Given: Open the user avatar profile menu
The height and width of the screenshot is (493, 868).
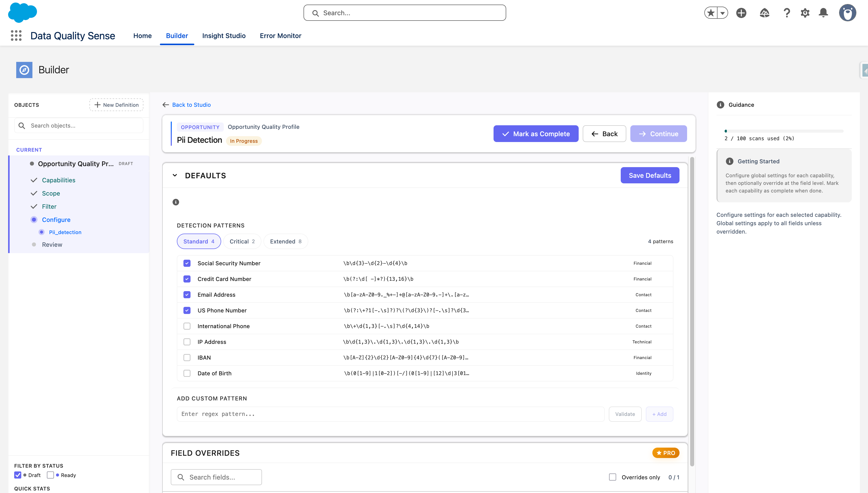Looking at the screenshot, I should (847, 13).
